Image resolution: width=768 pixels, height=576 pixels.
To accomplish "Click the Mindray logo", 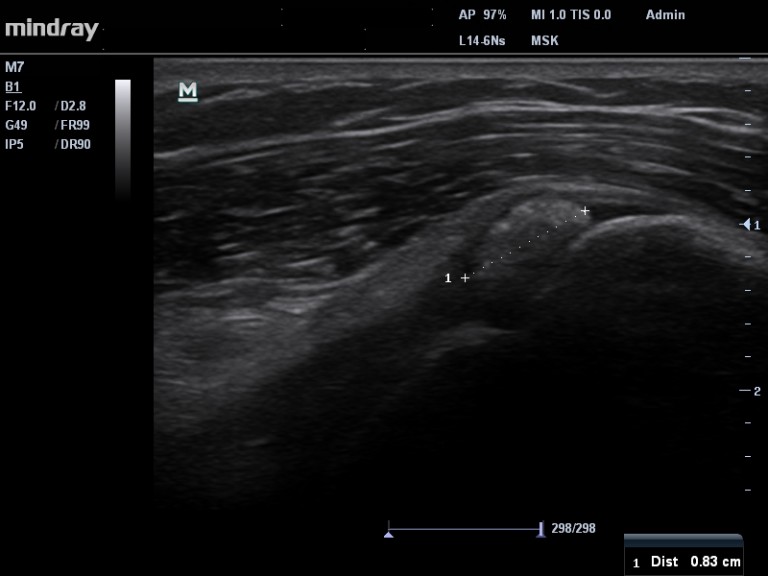I will point(52,29).
